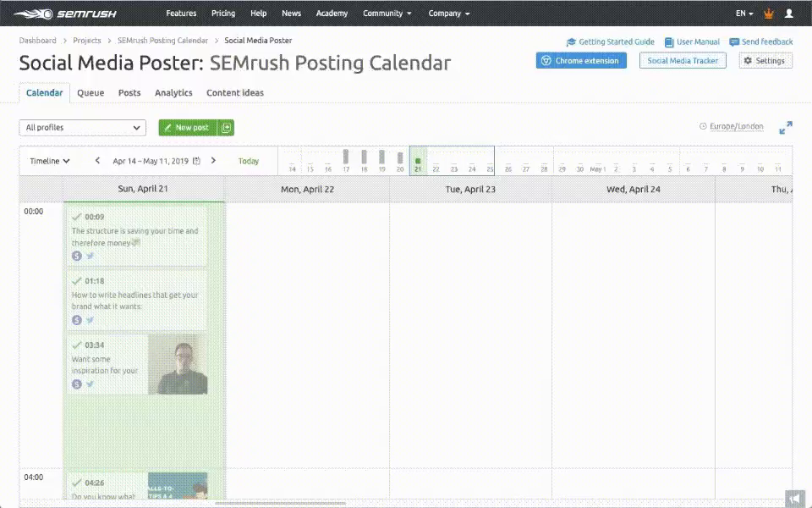
Task: Click the announcement megaphone icon
Action: point(794,498)
